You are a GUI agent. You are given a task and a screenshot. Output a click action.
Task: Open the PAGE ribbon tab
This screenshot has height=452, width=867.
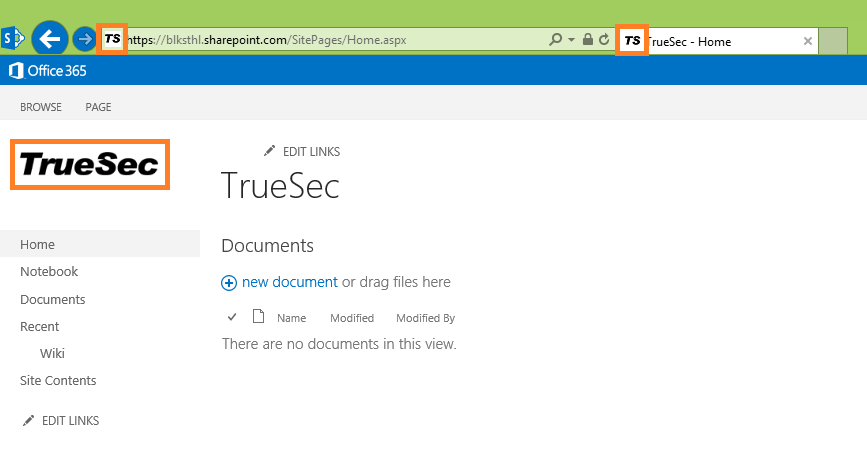pyautogui.click(x=98, y=107)
